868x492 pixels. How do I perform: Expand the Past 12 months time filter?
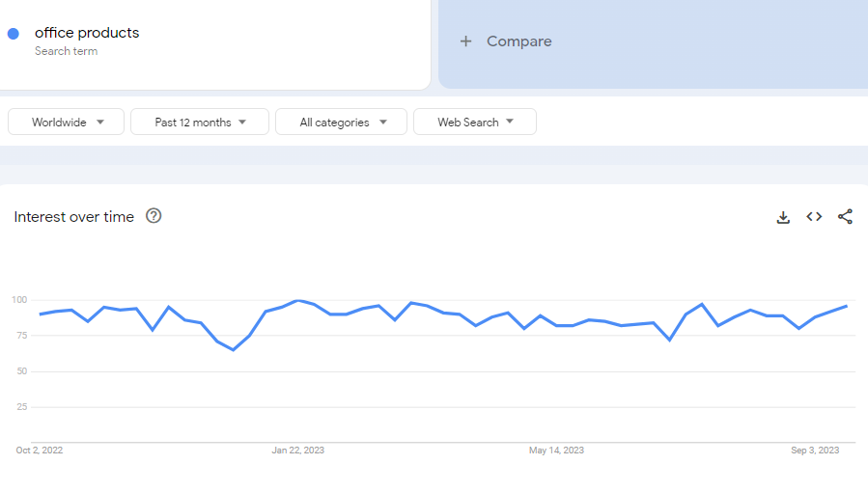pos(200,123)
